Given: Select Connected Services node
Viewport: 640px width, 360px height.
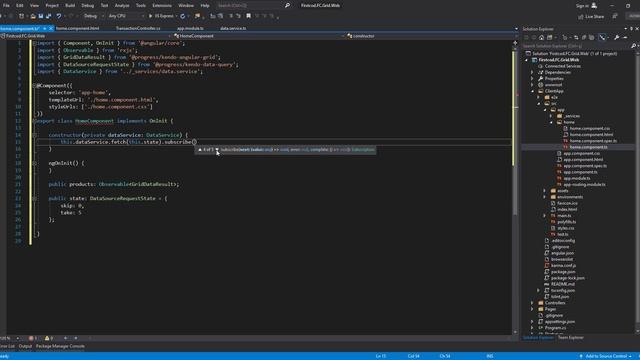Looking at the screenshot, I should [x=562, y=66].
